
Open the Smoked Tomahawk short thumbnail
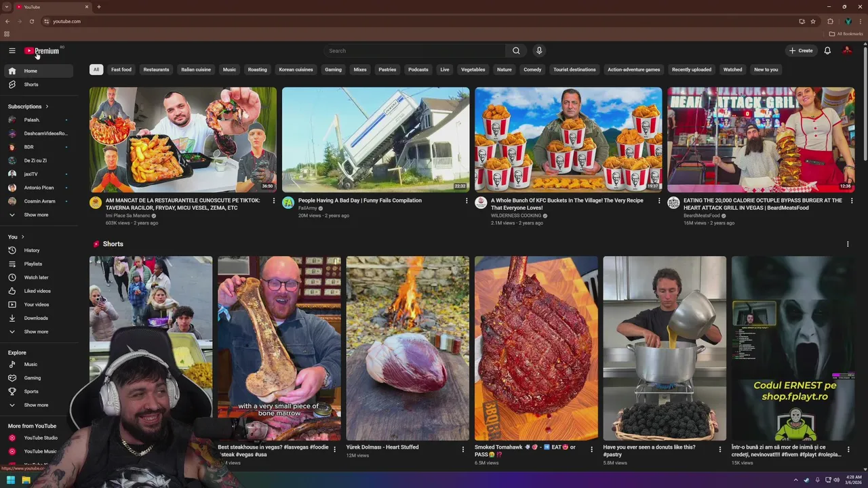coord(536,348)
